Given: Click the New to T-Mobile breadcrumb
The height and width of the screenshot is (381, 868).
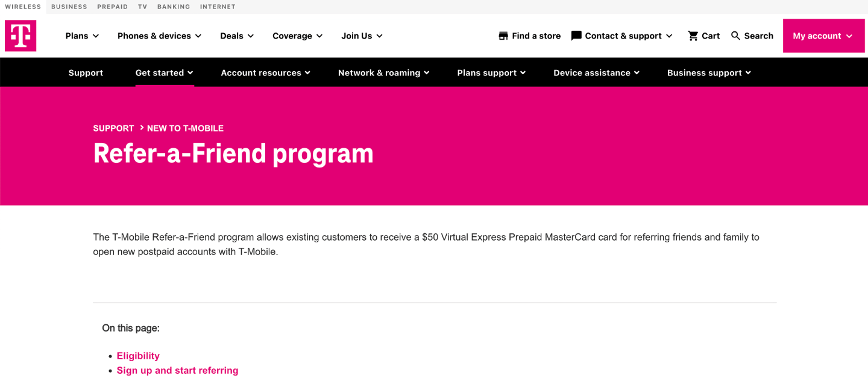Looking at the screenshot, I should [x=185, y=128].
